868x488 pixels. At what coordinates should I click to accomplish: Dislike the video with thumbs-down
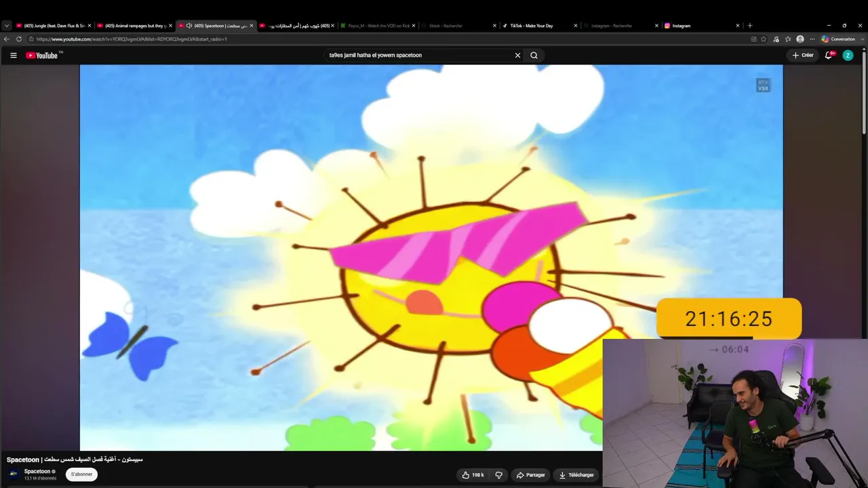498,475
